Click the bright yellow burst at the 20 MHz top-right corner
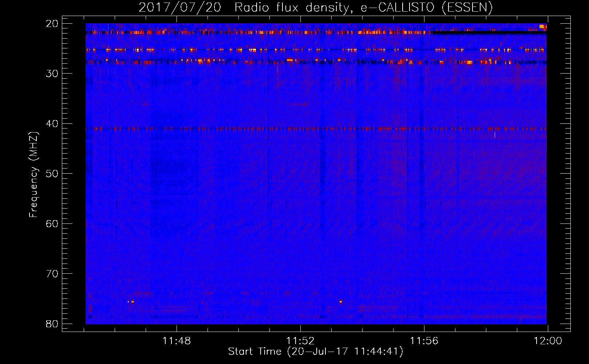Viewport: 589px width, 364px height. tap(542, 27)
